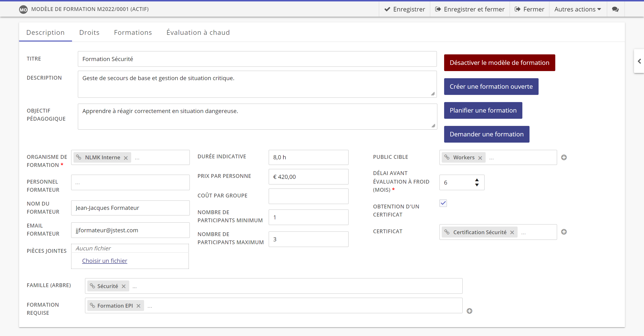Remove the Certification Sécurité tag
The width and height of the screenshot is (644, 336).
point(512,232)
